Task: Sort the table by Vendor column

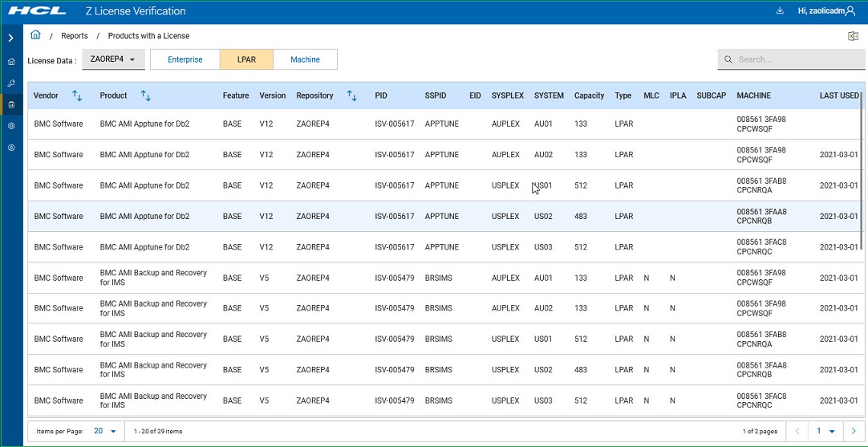Action: [77, 95]
